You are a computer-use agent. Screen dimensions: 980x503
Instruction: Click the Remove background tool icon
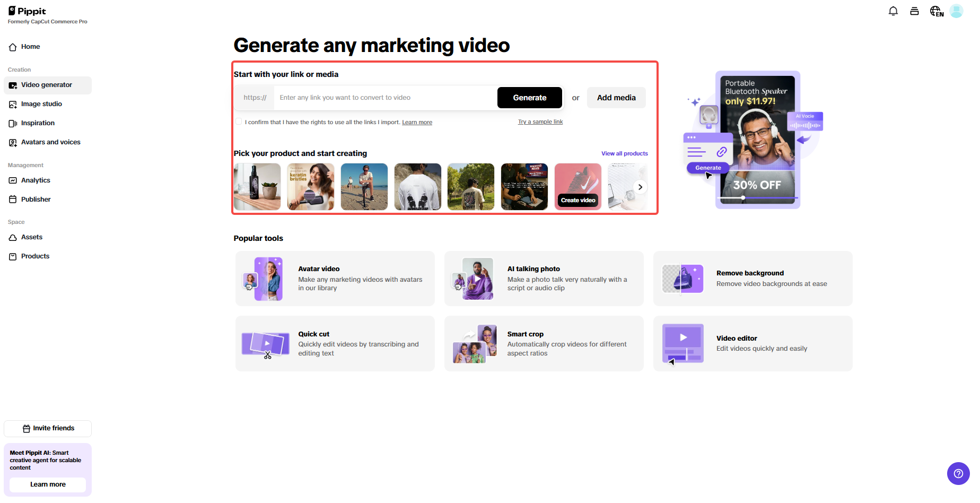point(682,279)
